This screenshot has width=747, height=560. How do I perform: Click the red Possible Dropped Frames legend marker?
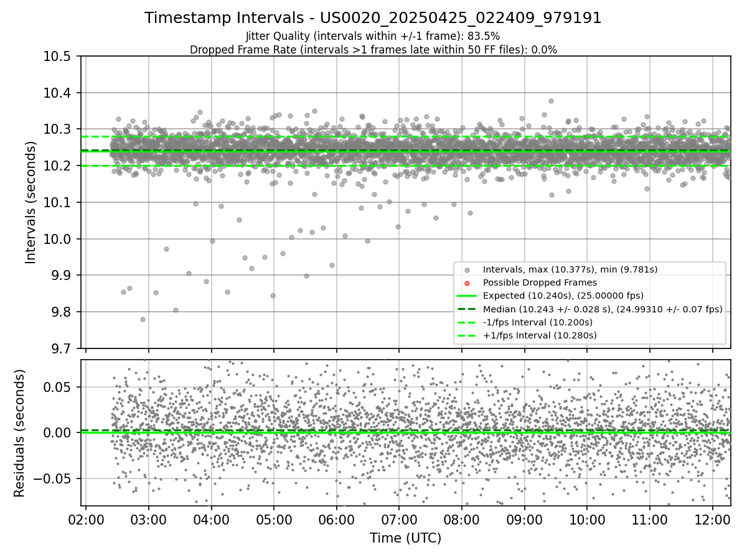coord(467,282)
